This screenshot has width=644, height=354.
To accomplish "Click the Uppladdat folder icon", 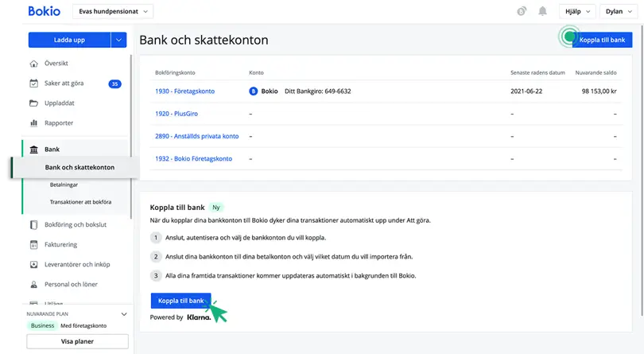I will point(33,103).
